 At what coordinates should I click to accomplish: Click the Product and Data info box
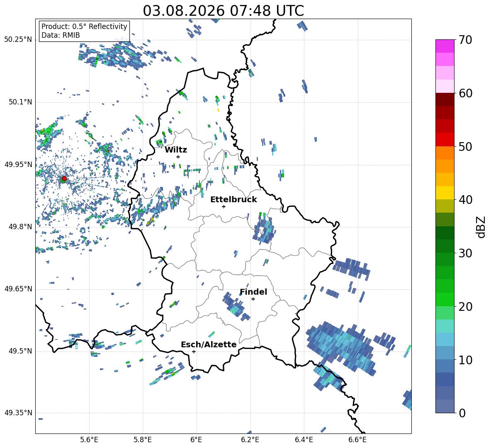pyautogui.click(x=84, y=31)
